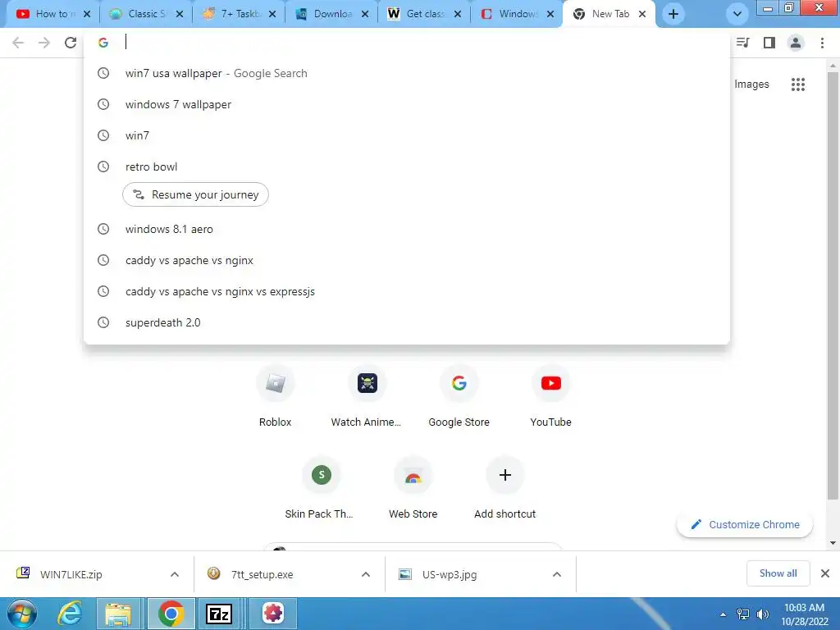This screenshot has height=630, width=840.
Task: Open the network tray icon
Action: [743, 614]
